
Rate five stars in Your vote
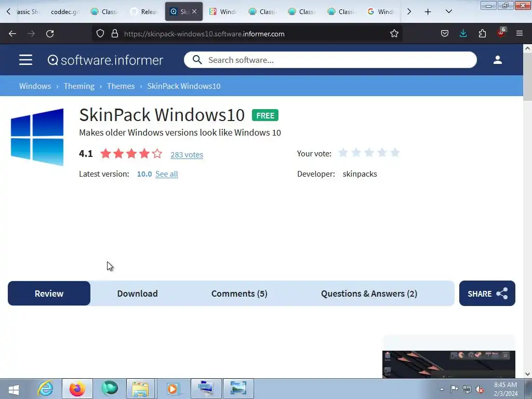pyautogui.click(x=395, y=153)
